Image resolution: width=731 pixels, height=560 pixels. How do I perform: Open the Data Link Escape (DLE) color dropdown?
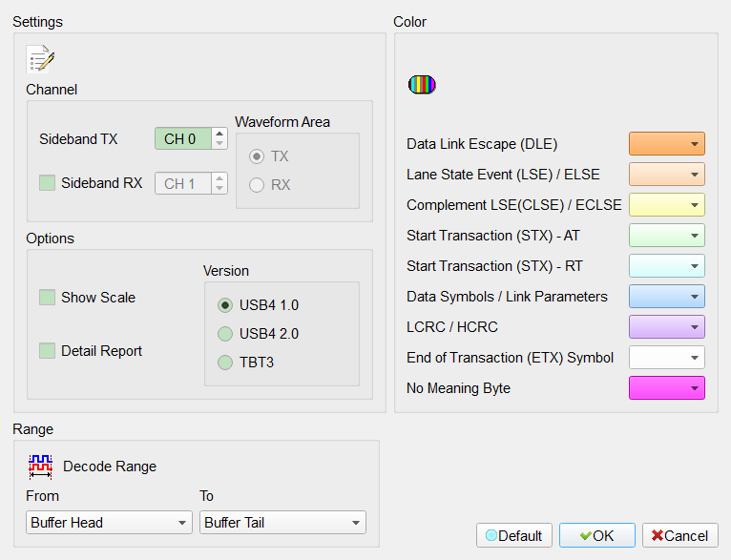pyautogui.click(x=667, y=143)
